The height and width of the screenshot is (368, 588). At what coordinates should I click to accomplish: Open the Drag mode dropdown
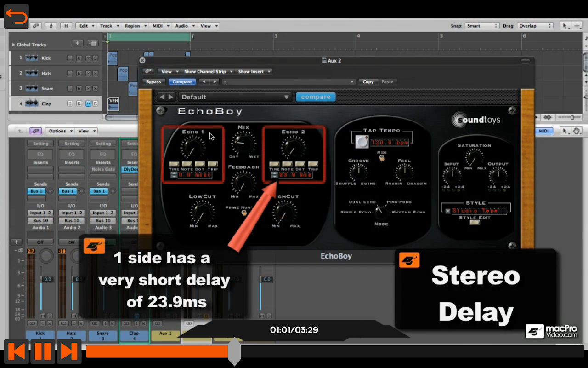[535, 26]
